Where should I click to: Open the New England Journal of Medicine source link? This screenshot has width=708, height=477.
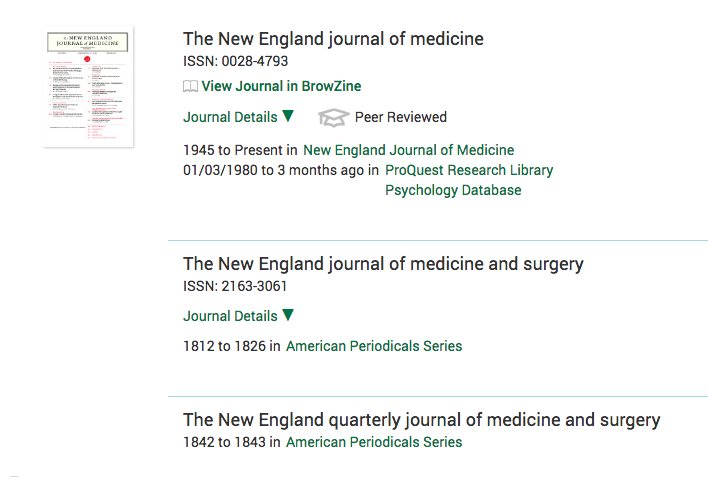click(x=408, y=150)
